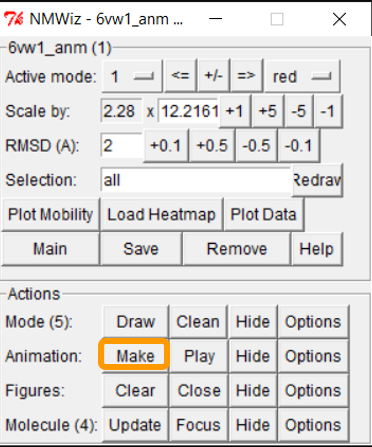This screenshot has height=447, width=372.
Task: Open the Active mode number dropdown
Action: pos(132,76)
